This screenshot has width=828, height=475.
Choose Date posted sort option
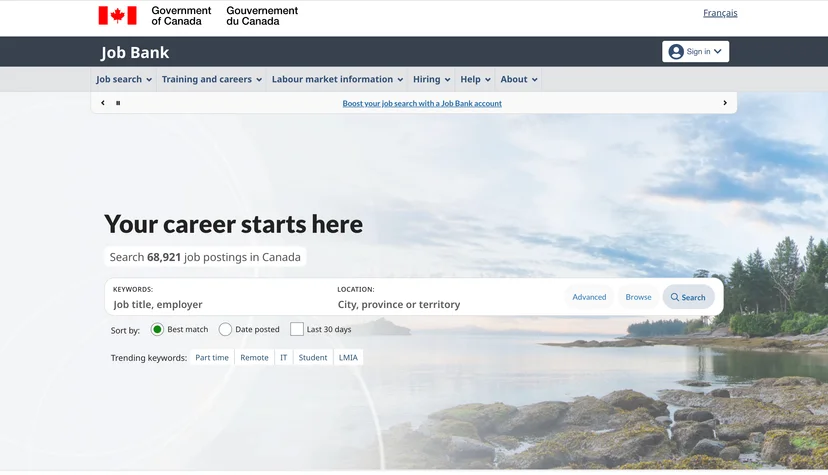(x=225, y=329)
